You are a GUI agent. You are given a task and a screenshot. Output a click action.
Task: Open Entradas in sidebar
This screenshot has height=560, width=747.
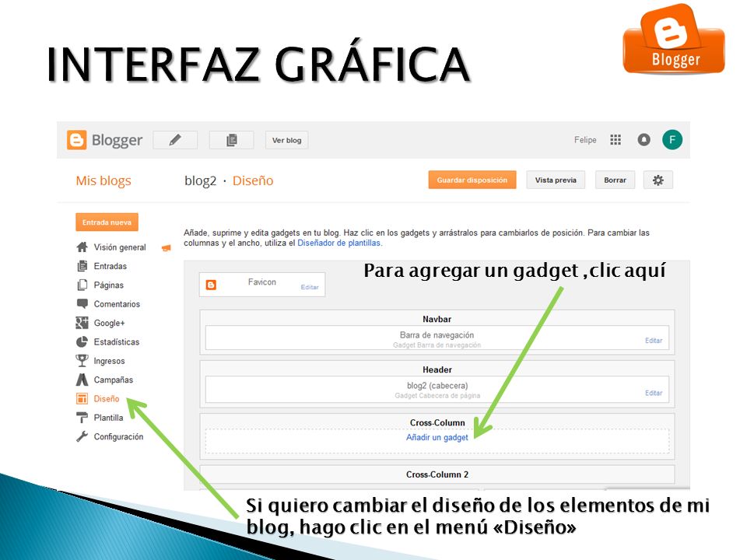pyautogui.click(x=110, y=266)
